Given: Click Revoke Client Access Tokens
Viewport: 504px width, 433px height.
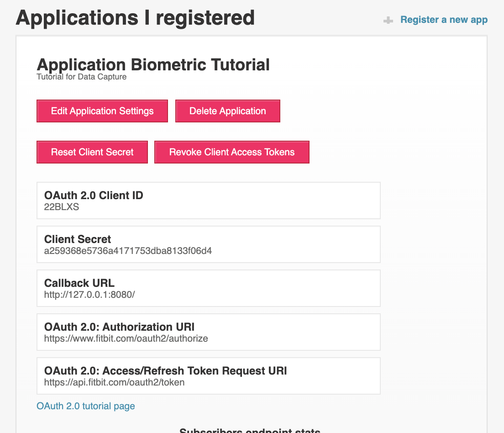Looking at the screenshot, I should pyautogui.click(x=232, y=152).
